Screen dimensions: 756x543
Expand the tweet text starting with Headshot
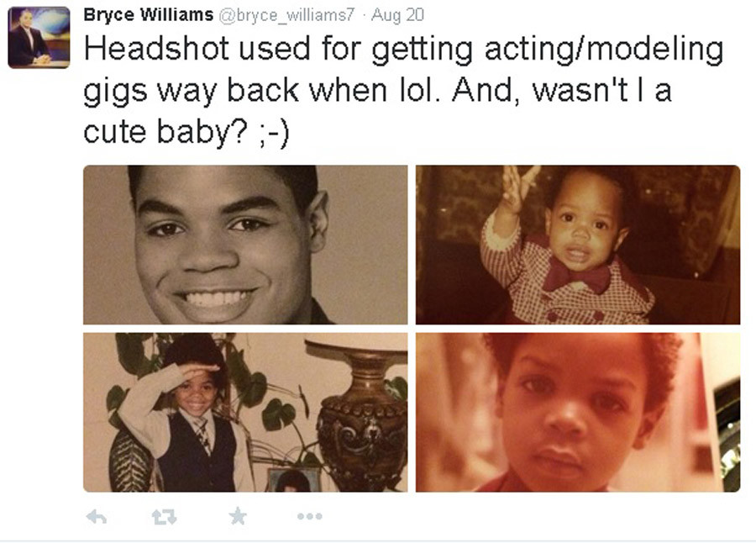click(x=403, y=90)
